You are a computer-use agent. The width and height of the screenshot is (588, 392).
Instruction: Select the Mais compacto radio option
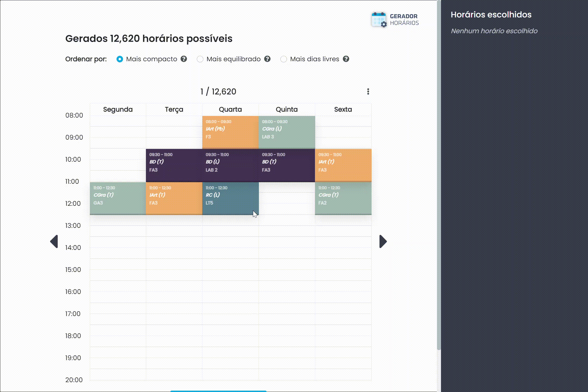point(120,59)
